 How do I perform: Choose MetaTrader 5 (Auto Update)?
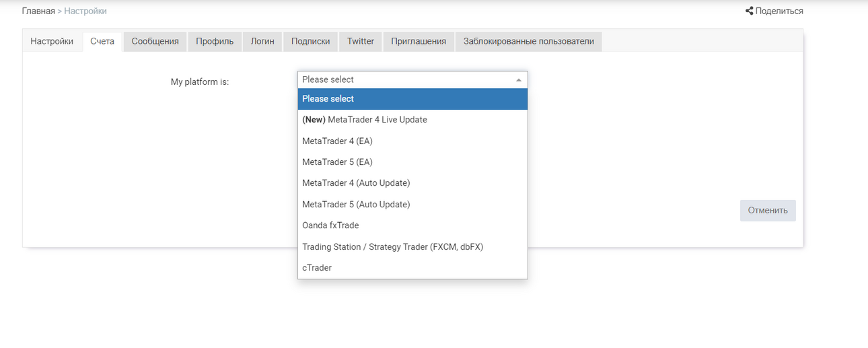412,205
